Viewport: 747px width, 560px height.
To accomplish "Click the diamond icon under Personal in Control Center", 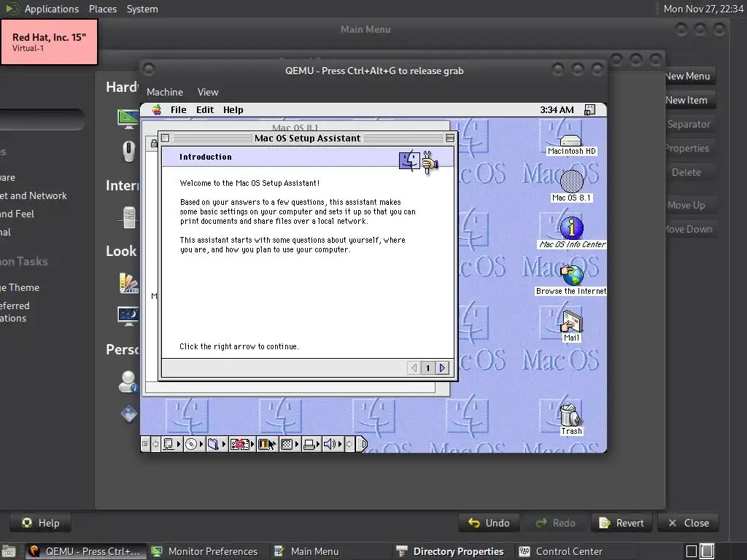I will (128, 414).
